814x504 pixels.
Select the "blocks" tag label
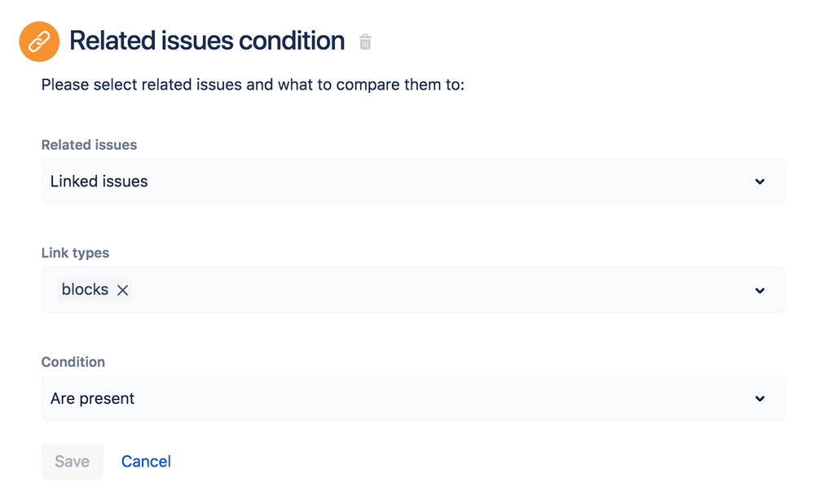[85, 290]
